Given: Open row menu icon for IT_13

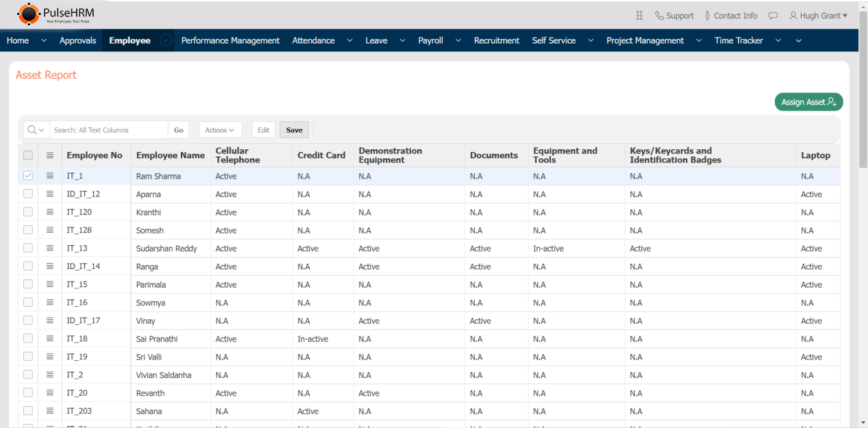Looking at the screenshot, I should pos(50,249).
